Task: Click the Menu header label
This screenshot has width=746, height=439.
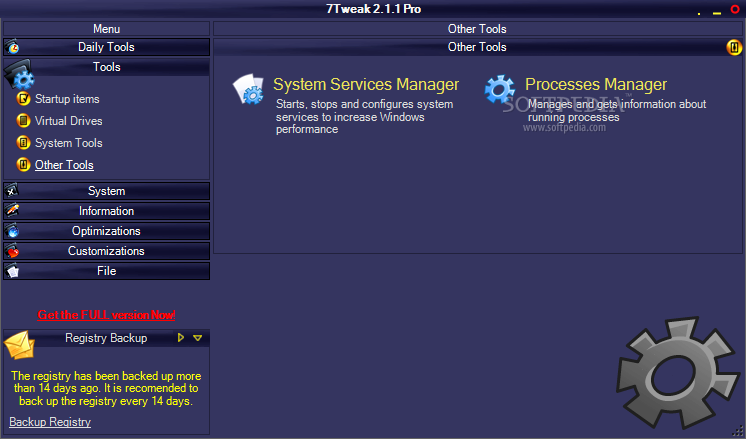Action: tap(107, 29)
